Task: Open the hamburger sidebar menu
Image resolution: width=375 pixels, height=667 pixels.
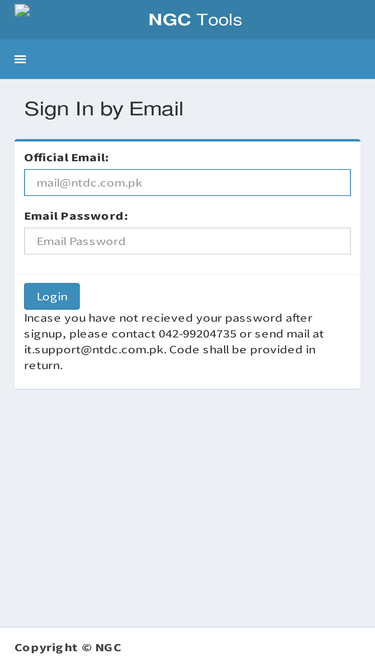Action: coord(20,59)
